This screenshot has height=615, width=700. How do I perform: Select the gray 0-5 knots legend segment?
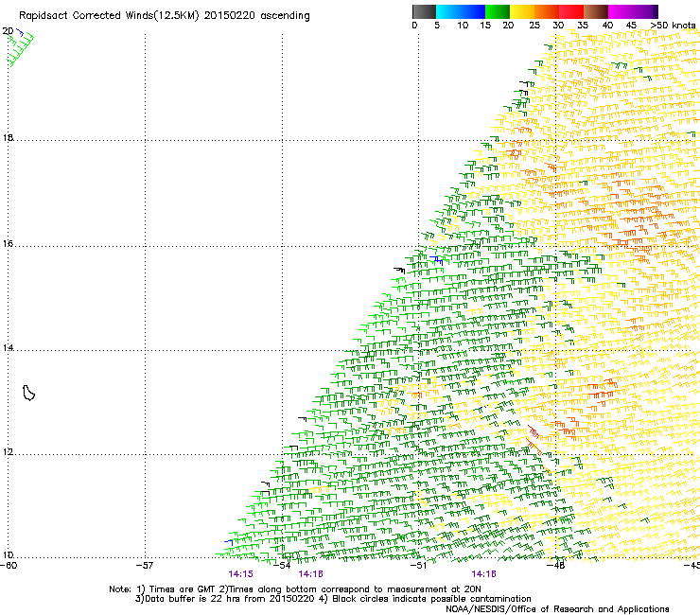pos(424,11)
